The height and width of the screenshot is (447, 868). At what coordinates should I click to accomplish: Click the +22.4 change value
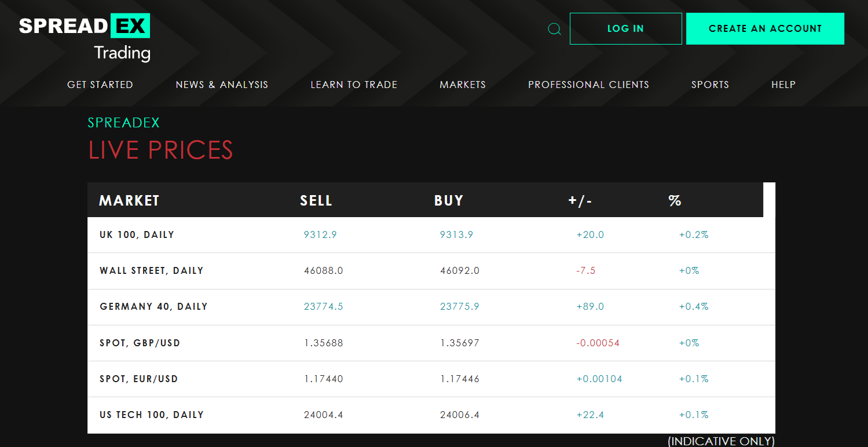click(x=590, y=415)
